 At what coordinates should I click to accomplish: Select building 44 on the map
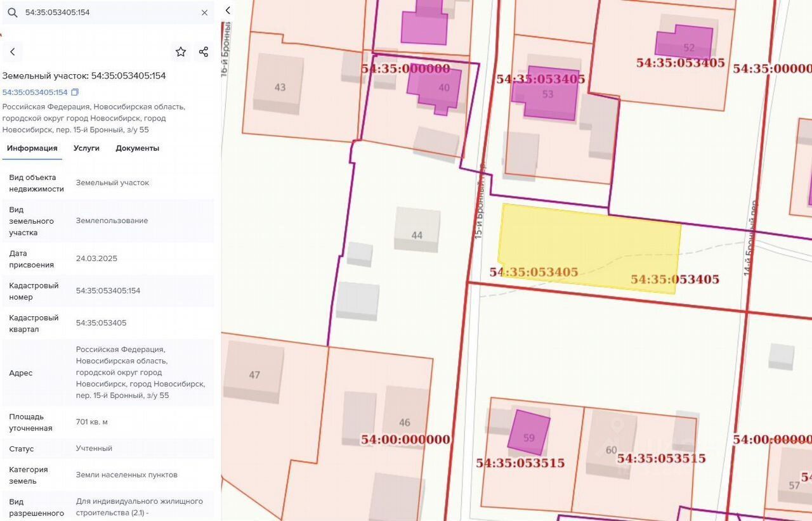[417, 229]
